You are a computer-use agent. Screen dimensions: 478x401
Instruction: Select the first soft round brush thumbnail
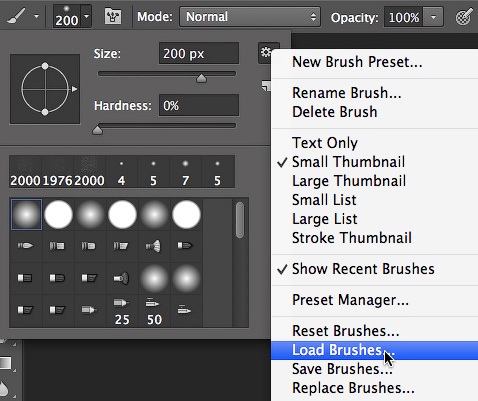point(26,214)
